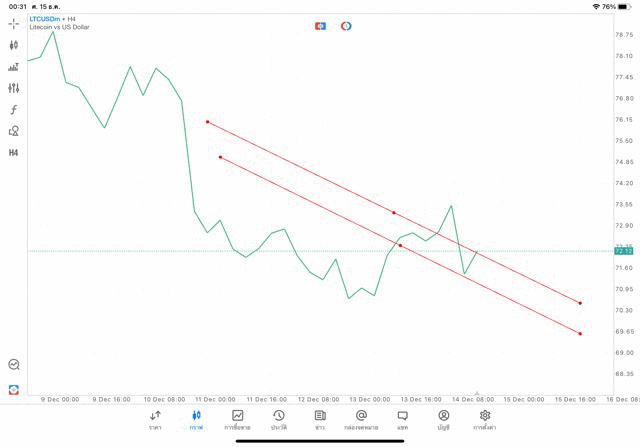Tap the function (f) indicators icon
This screenshot has width=640, height=447.
14,110
